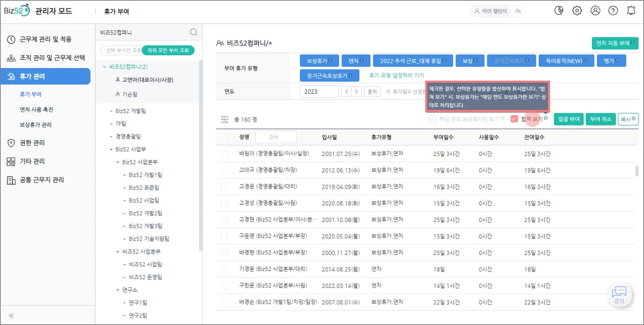
Task: Select the 연차 leave type chip
Action: (356, 61)
